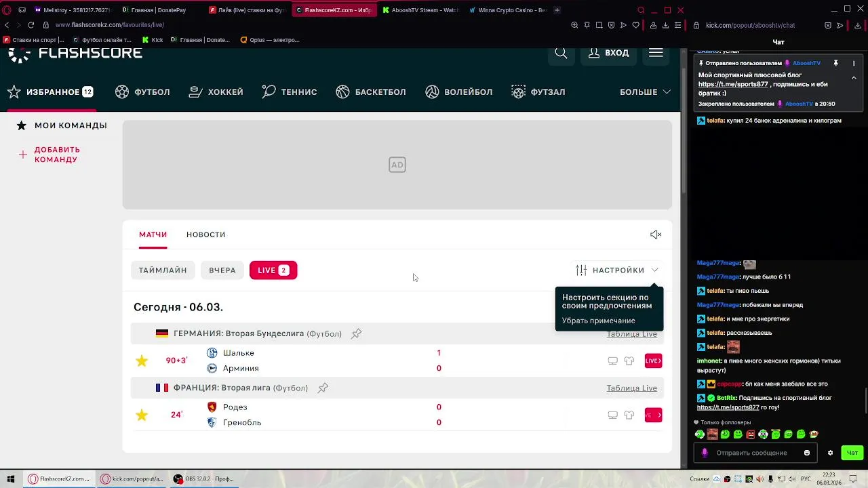The width and height of the screenshot is (868, 488).
Task: Click the snapshot icon in address bar
Action: point(599,25)
